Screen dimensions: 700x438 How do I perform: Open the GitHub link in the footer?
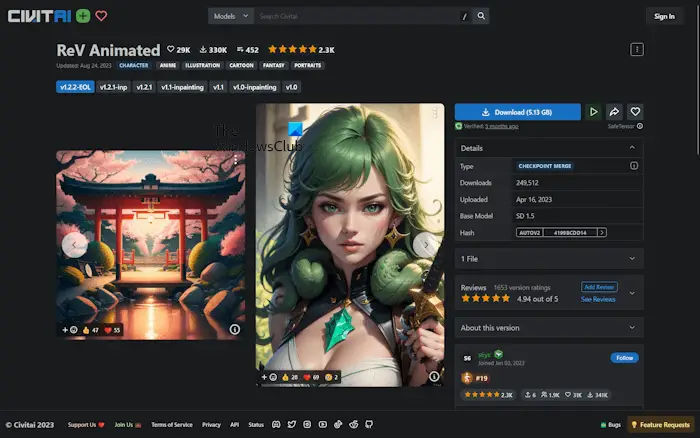[x=369, y=424]
